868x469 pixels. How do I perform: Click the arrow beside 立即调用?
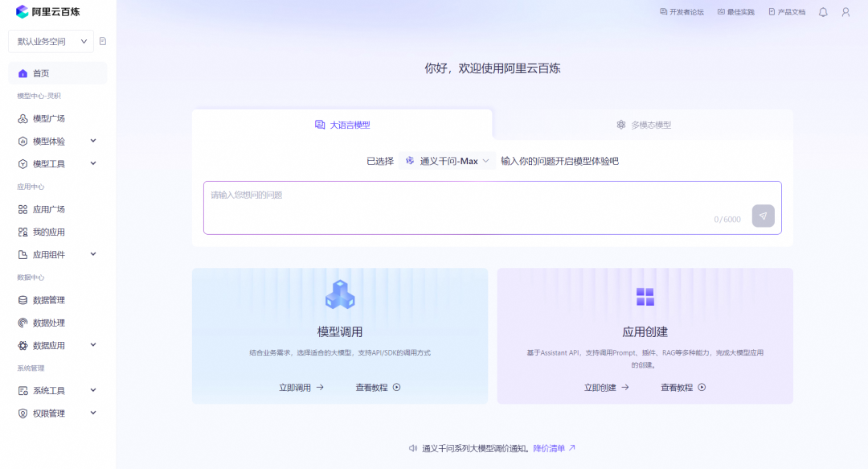320,388
